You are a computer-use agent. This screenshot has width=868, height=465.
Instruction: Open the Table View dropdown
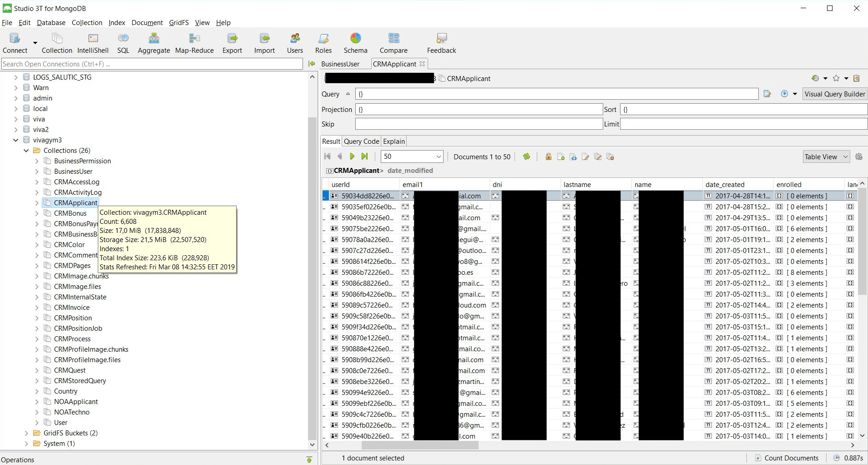(826, 157)
